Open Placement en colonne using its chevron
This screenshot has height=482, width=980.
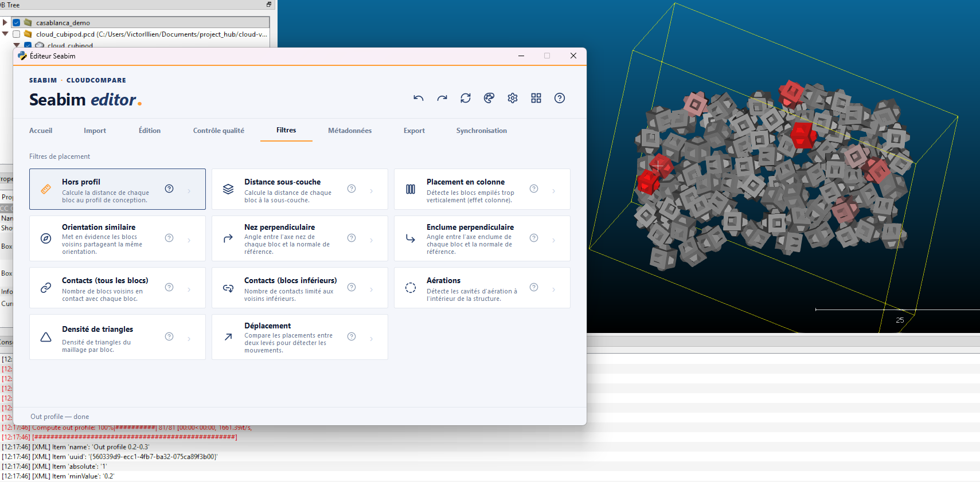pos(554,191)
